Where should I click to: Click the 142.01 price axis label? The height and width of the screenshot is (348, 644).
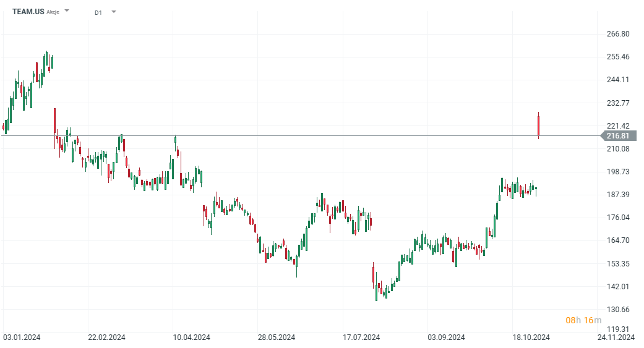tap(618, 286)
